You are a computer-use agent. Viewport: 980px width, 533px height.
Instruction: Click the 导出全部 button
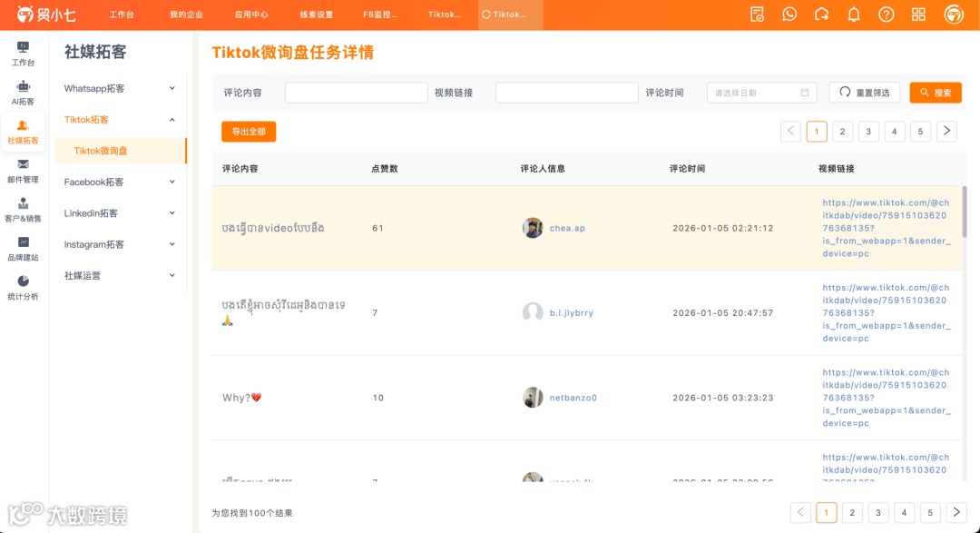click(x=249, y=132)
